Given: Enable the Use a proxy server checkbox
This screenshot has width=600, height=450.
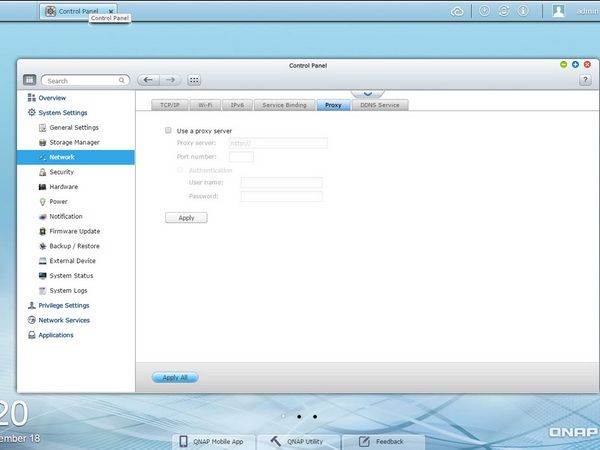Looking at the screenshot, I should (168, 130).
